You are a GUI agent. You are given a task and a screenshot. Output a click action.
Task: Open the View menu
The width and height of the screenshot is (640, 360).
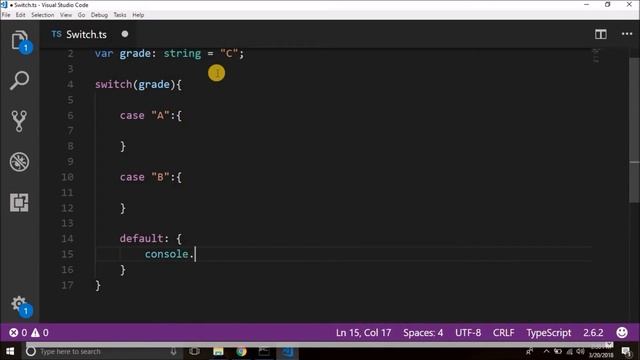coord(66,15)
